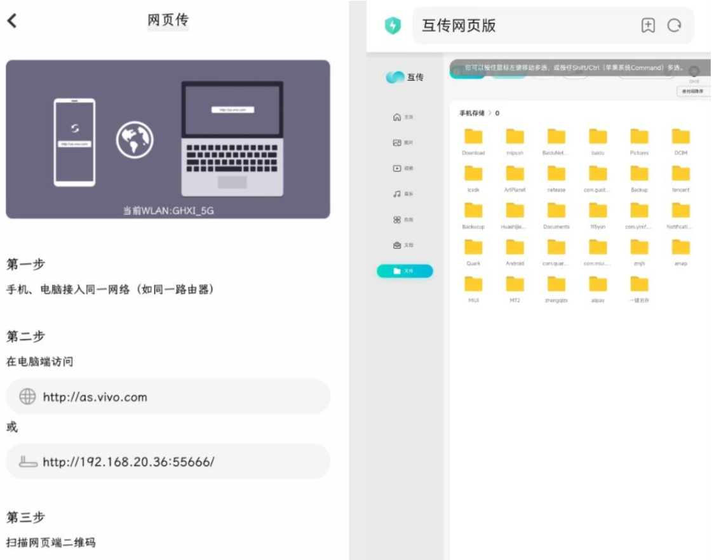This screenshot has width=728, height=560.
Task: Click the phone and laptop illustration banner
Action: pyautogui.click(x=168, y=139)
